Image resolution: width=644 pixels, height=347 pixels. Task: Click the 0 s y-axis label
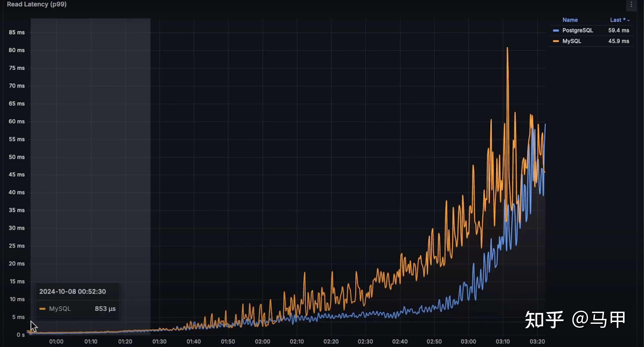[20, 335]
